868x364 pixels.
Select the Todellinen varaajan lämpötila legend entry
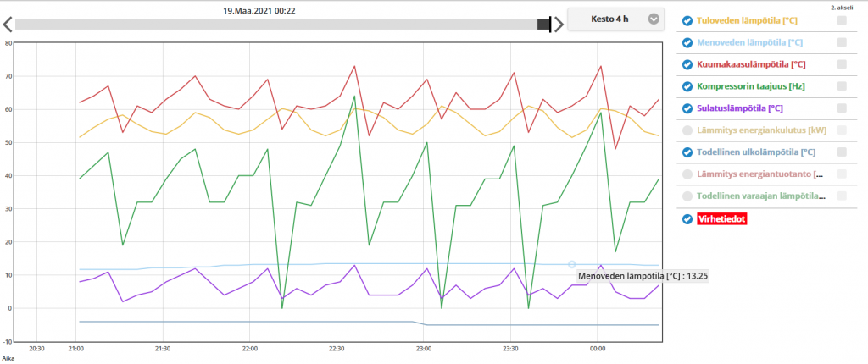(760, 196)
